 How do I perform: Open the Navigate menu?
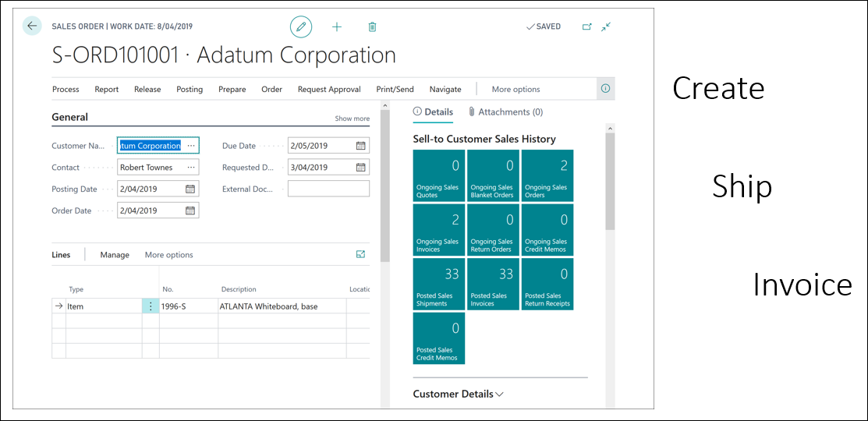coord(445,89)
